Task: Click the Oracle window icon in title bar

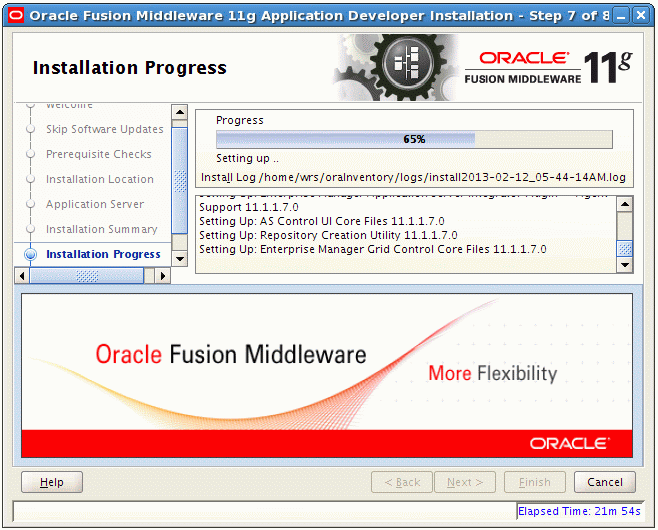Action: tap(13, 16)
